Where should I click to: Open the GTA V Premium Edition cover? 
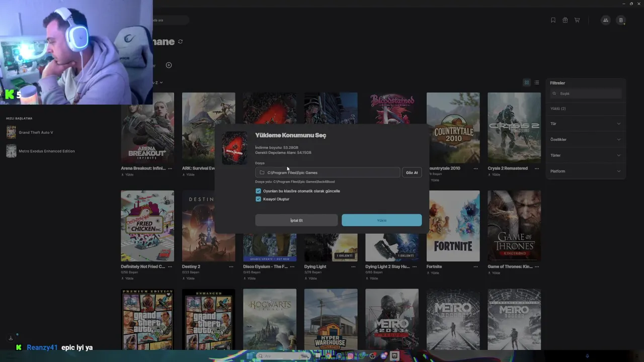147,319
